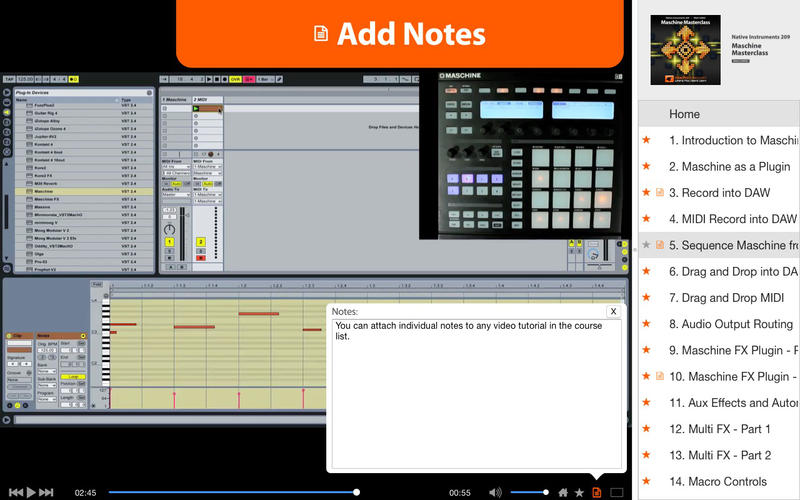Skip to the next video
This screenshot has height=500, width=800.
tap(46, 492)
